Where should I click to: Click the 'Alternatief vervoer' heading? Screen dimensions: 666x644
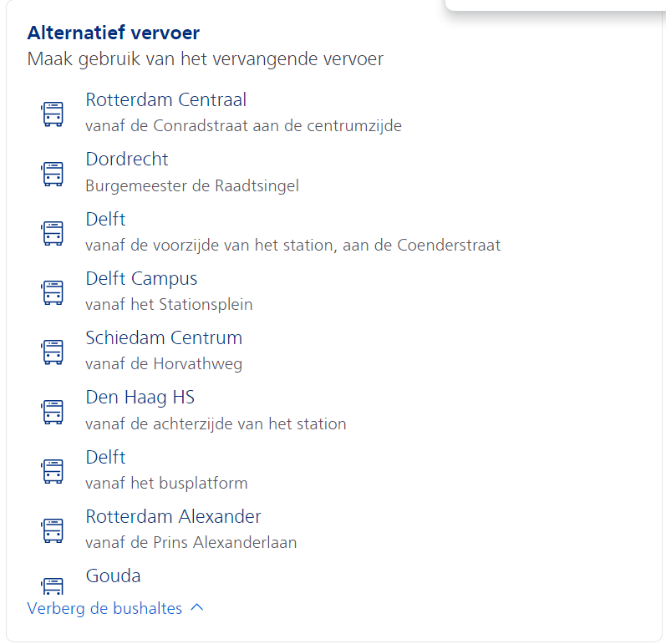point(114,33)
